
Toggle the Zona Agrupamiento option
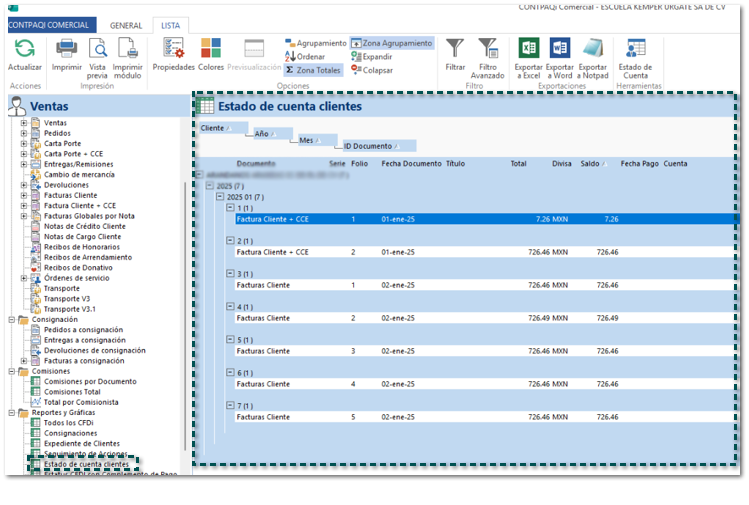pos(391,44)
